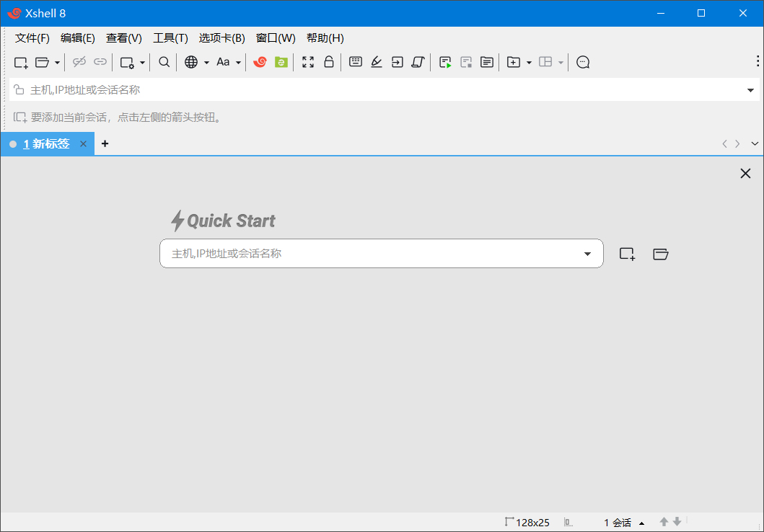Click the + button to add a new tab
The image size is (764, 532).
tap(105, 143)
